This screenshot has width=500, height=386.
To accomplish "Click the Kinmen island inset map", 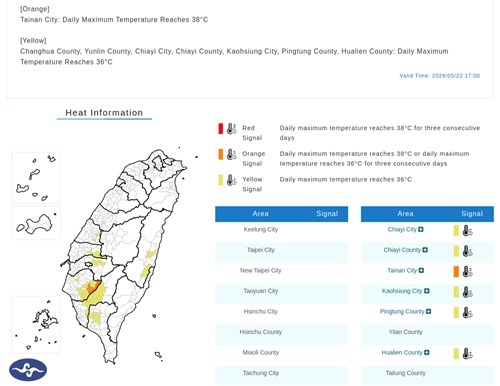I will tap(36, 223).
